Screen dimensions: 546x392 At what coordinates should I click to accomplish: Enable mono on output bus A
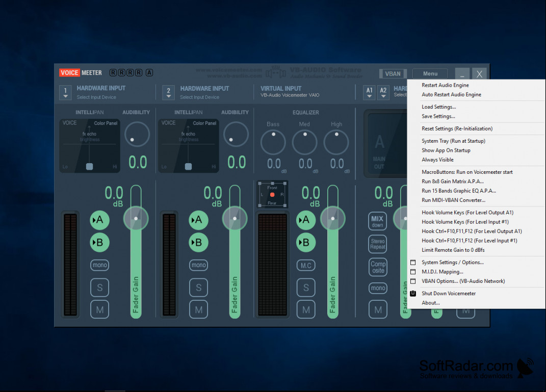click(x=377, y=288)
